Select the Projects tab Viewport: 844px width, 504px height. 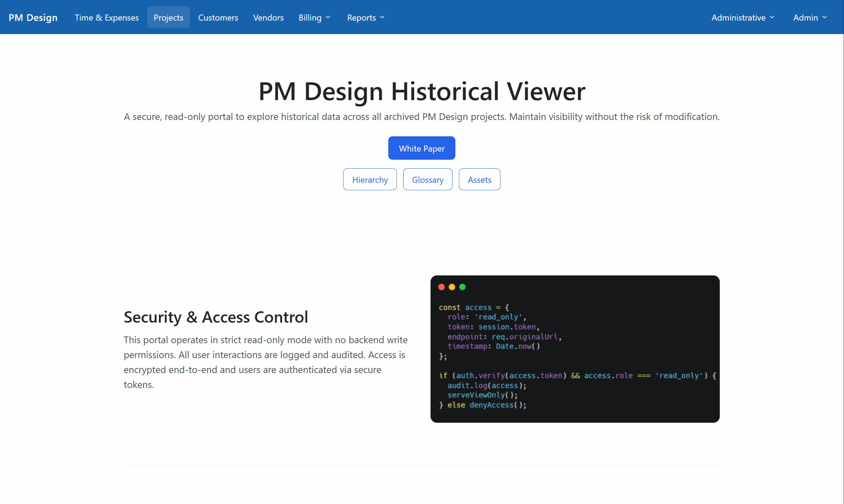[x=168, y=17]
